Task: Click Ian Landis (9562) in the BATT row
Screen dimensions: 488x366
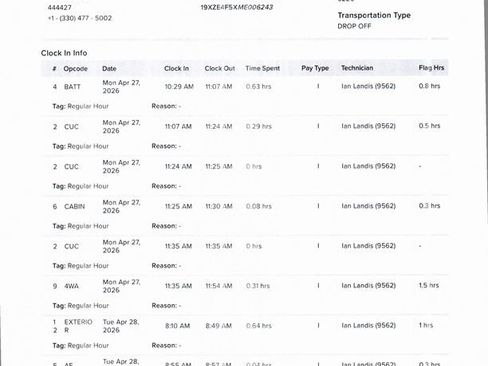Action: (x=368, y=86)
